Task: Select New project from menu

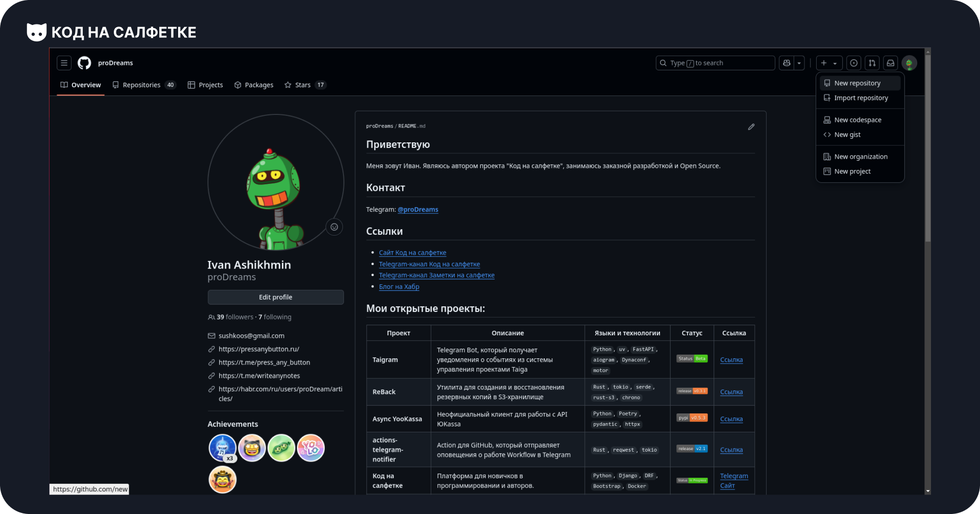Action: [x=860, y=172]
